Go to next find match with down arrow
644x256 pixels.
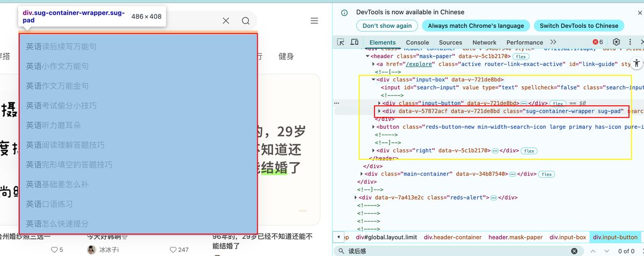tap(606, 251)
